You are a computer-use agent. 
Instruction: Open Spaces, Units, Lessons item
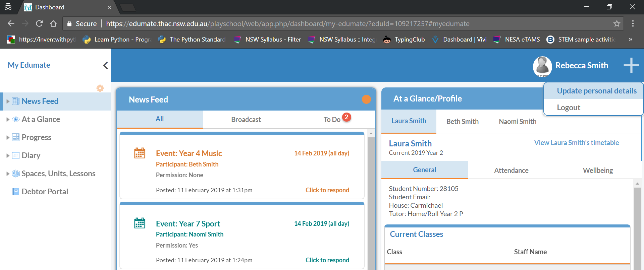(59, 174)
